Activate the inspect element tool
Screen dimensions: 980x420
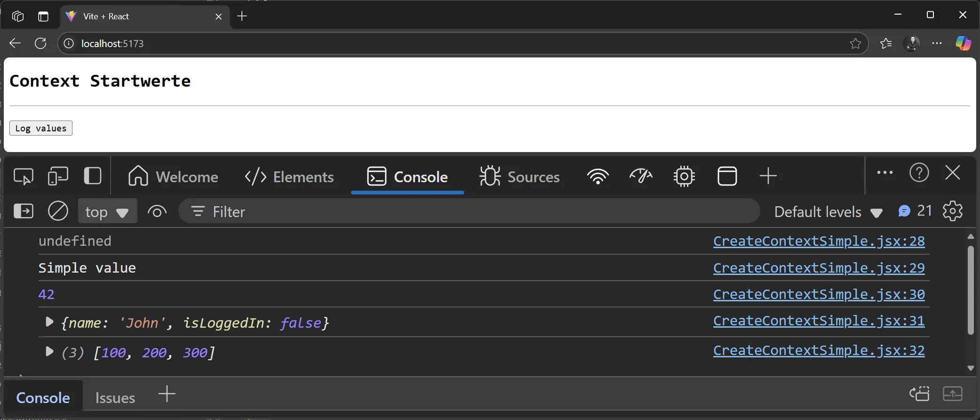click(x=24, y=177)
